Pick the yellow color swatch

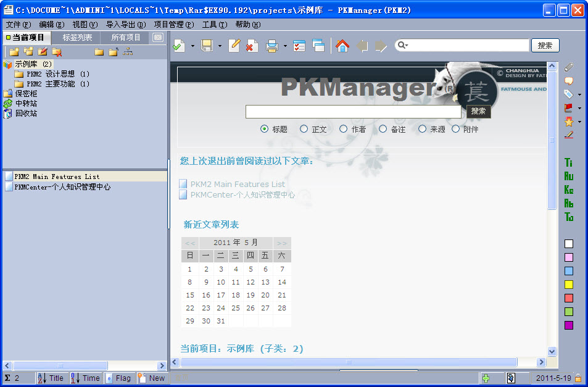[x=569, y=285]
